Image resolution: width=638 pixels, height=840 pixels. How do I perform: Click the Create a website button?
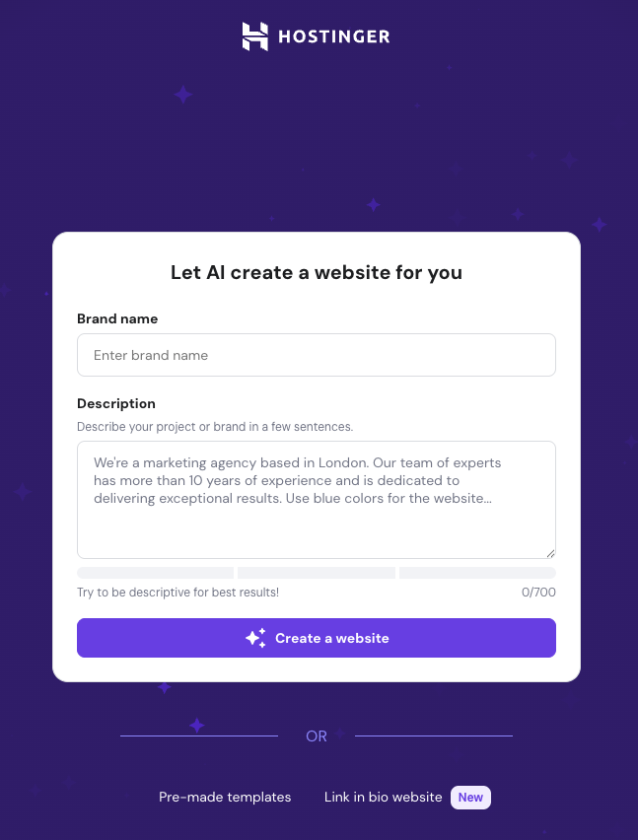(x=317, y=637)
